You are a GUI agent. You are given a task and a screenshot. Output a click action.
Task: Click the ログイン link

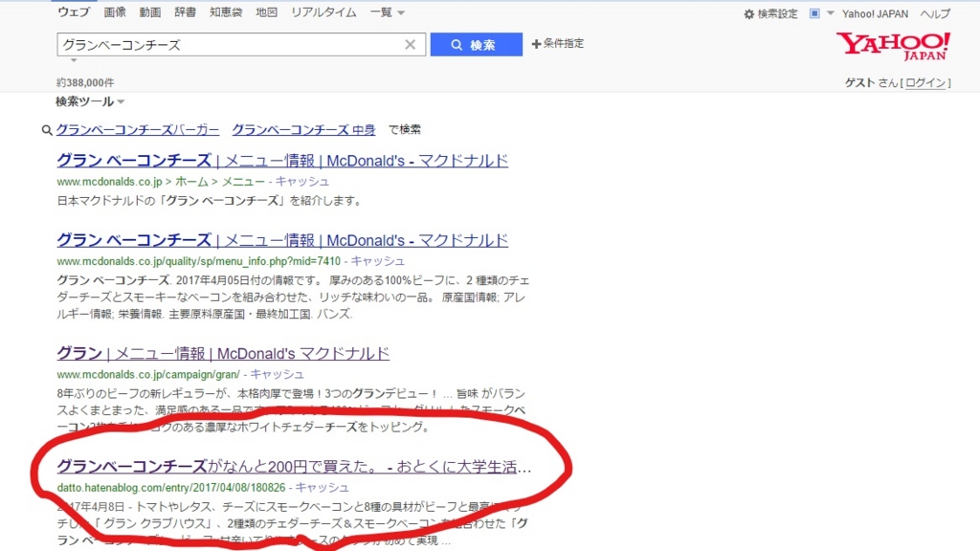pyautogui.click(x=925, y=82)
